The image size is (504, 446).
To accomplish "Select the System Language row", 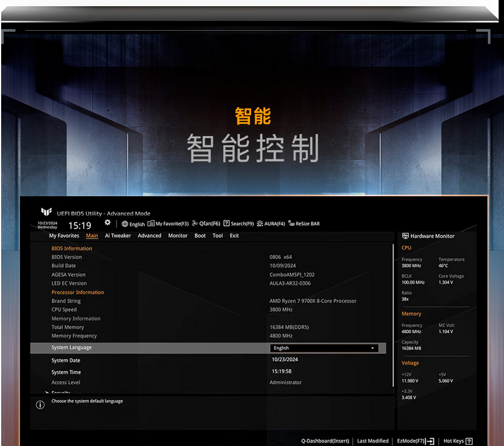I will [x=208, y=348].
